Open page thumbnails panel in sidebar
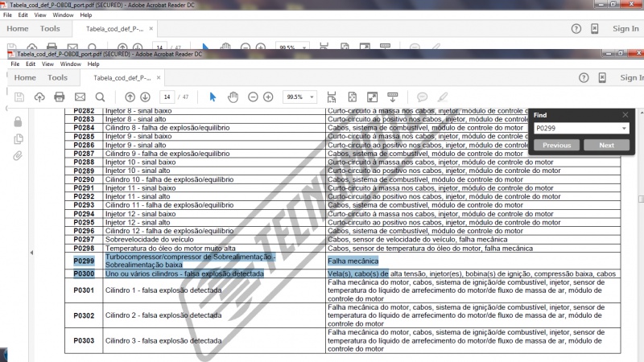Screen dimensions: 644x362 pyautogui.click(x=18, y=138)
